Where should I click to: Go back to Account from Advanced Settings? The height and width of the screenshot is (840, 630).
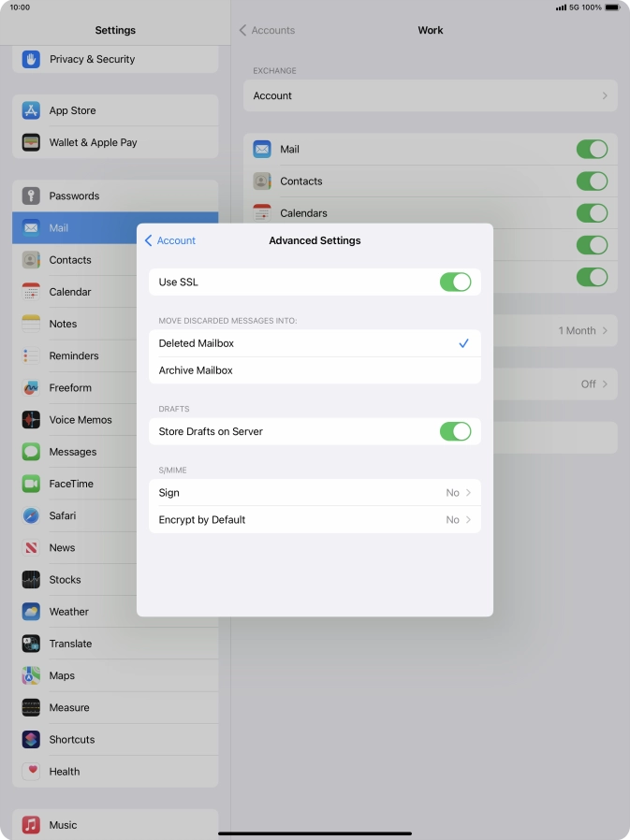(170, 240)
